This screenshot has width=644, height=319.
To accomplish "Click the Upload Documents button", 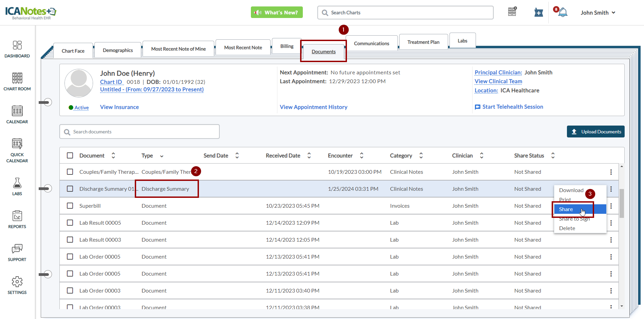I will tap(595, 132).
